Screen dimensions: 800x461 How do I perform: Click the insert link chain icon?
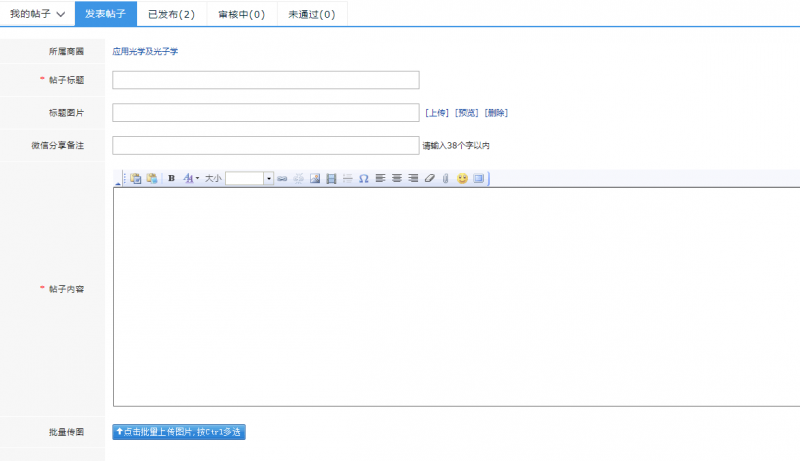[x=282, y=178]
